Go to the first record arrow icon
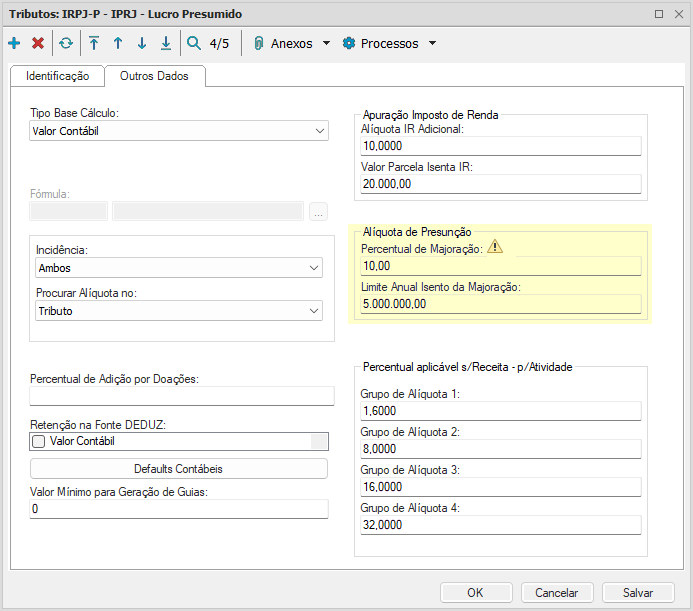 (x=94, y=43)
